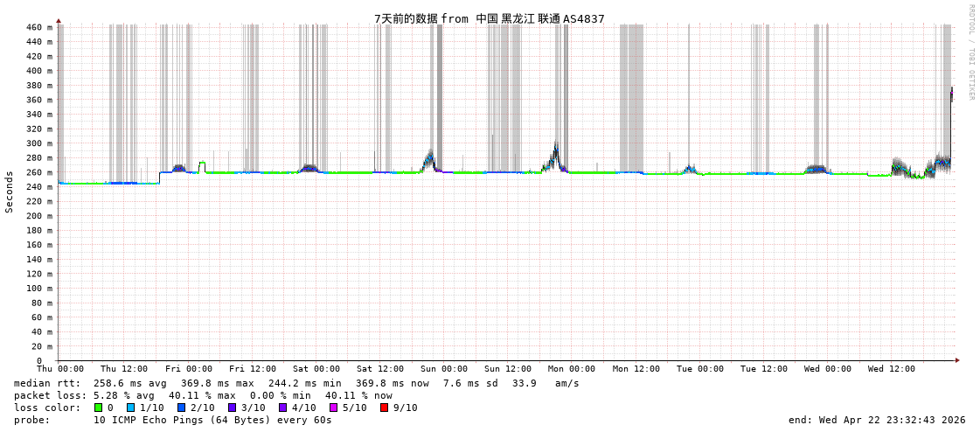Select the "Mon 12:00" time axis label

click(636, 369)
